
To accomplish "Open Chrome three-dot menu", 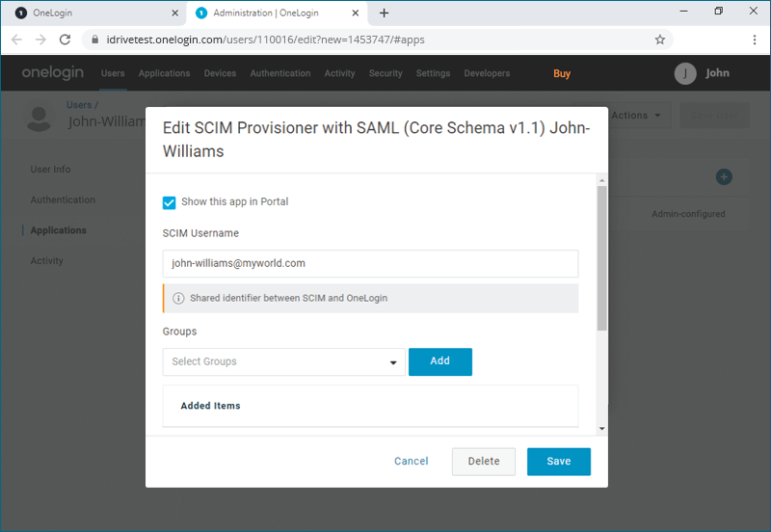I will point(754,40).
